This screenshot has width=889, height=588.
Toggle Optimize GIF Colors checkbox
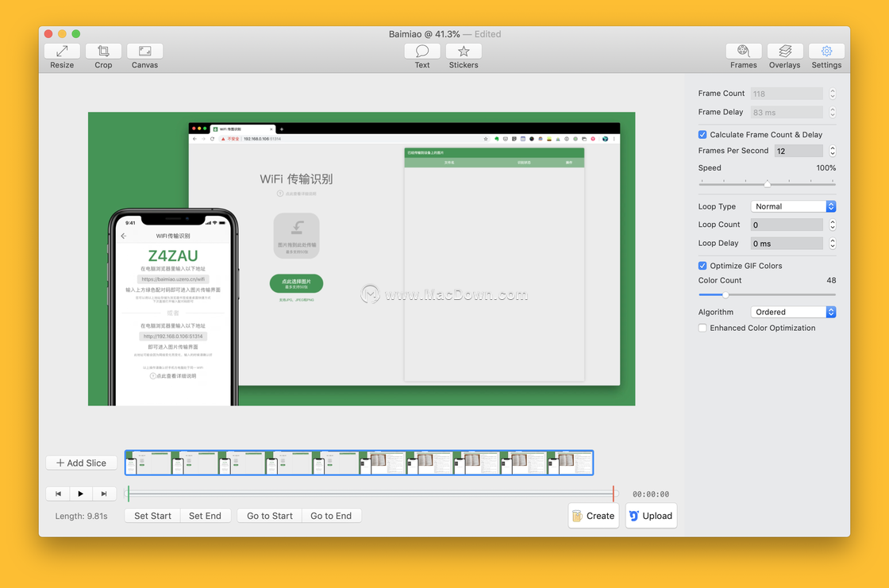pos(702,265)
